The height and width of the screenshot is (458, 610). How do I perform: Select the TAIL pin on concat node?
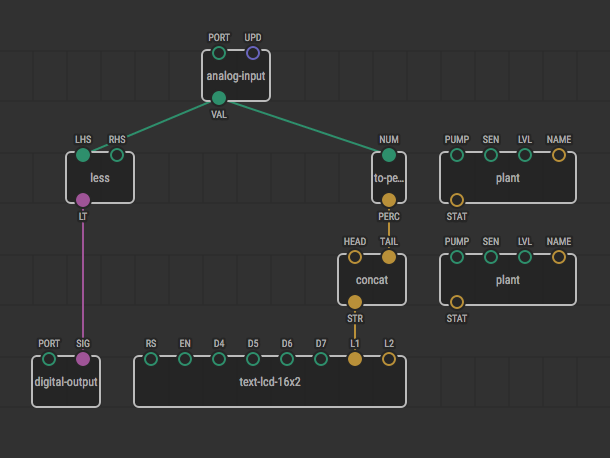[x=389, y=257]
